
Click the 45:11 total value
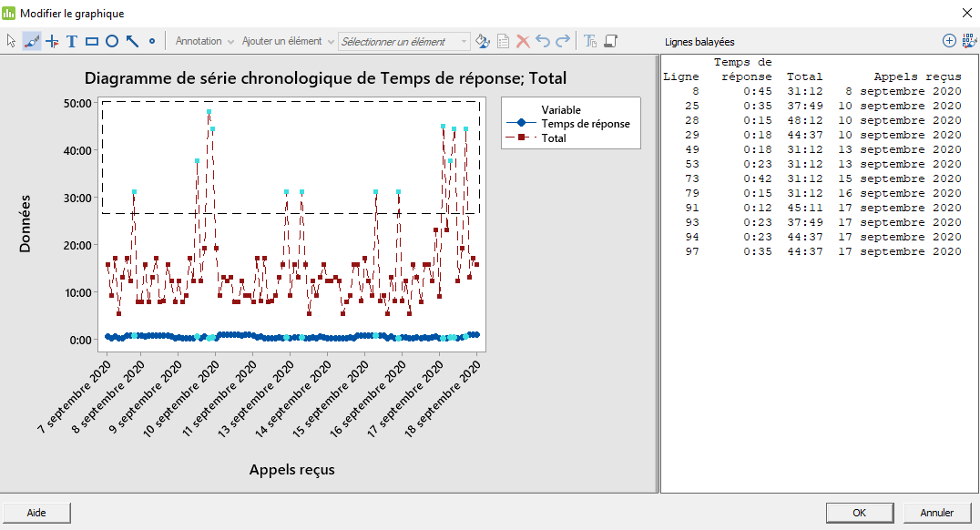805,209
